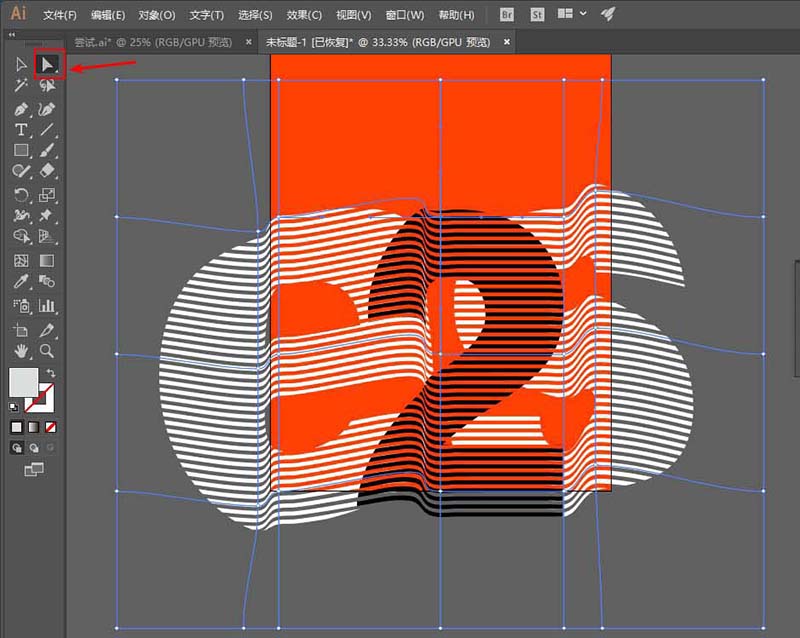Set paint mode to Color
The height and width of the screenshot is (638, 800).
[x=17, y=427]
